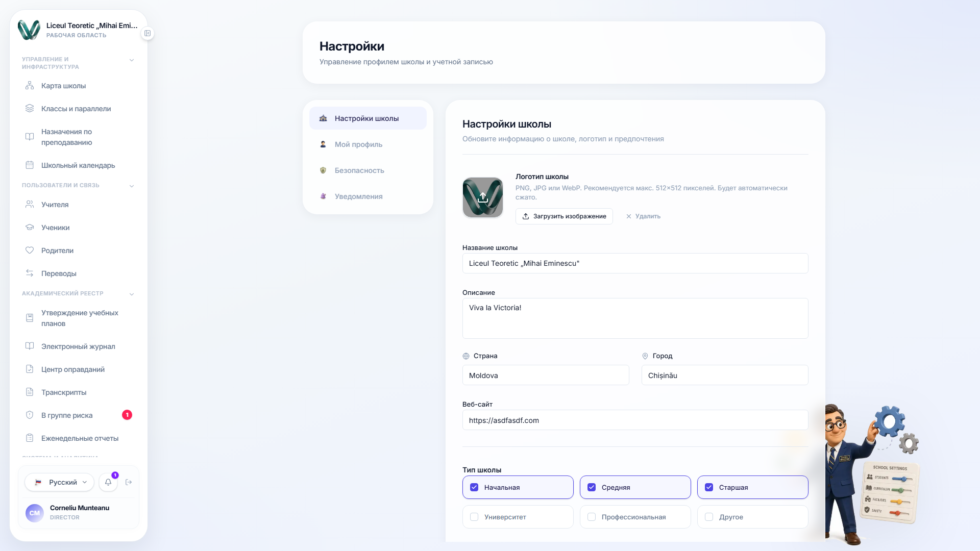Open Карта школы in the sidebar

(79, 86)
